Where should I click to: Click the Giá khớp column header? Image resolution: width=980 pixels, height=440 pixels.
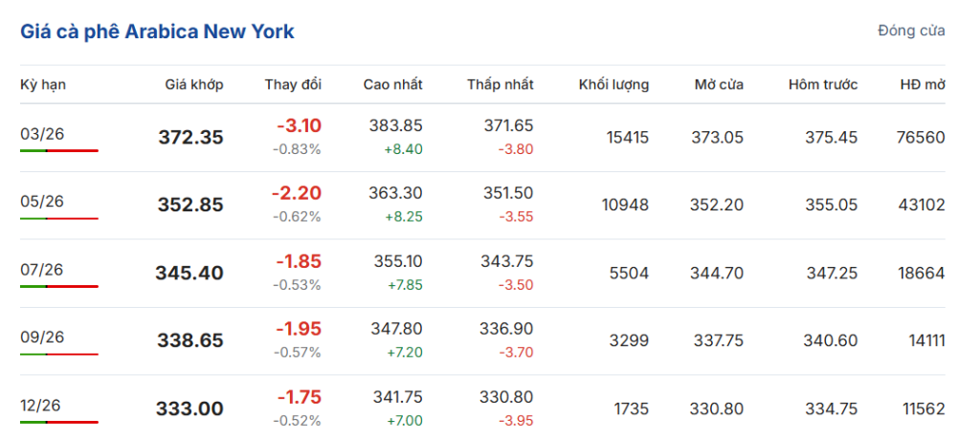[x=193, y=84]
